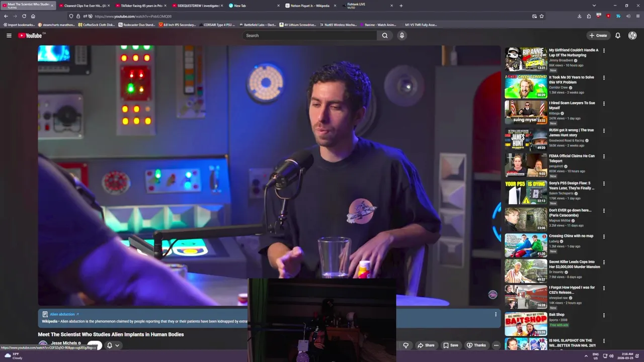644x362 pixels.
Task: Open the taskbar volume speaker icon
Action: tap(611, 356)
